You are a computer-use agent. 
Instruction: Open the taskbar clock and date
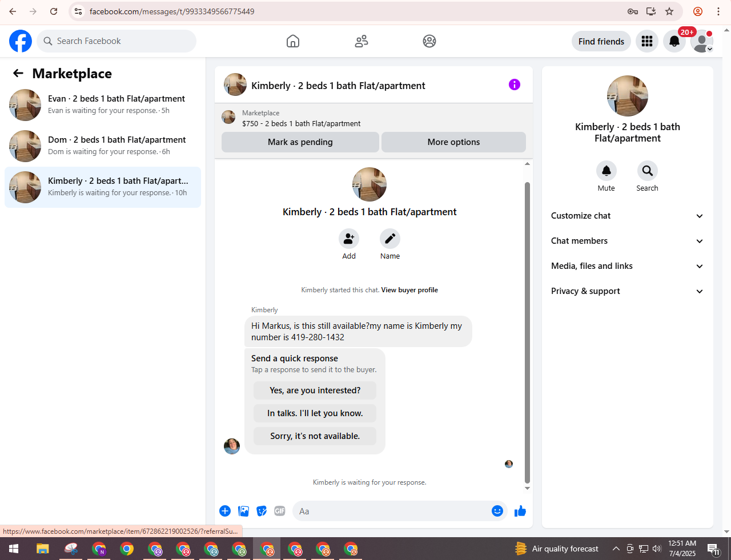682,549
